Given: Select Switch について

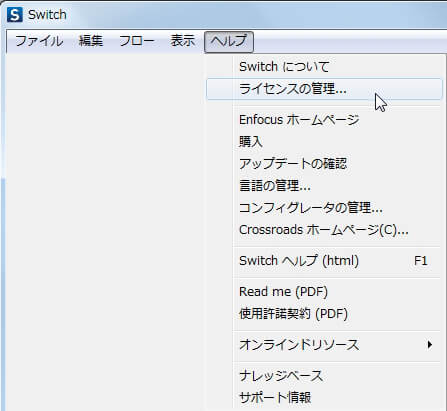Looking at the screenshot, I should [324, 67].
